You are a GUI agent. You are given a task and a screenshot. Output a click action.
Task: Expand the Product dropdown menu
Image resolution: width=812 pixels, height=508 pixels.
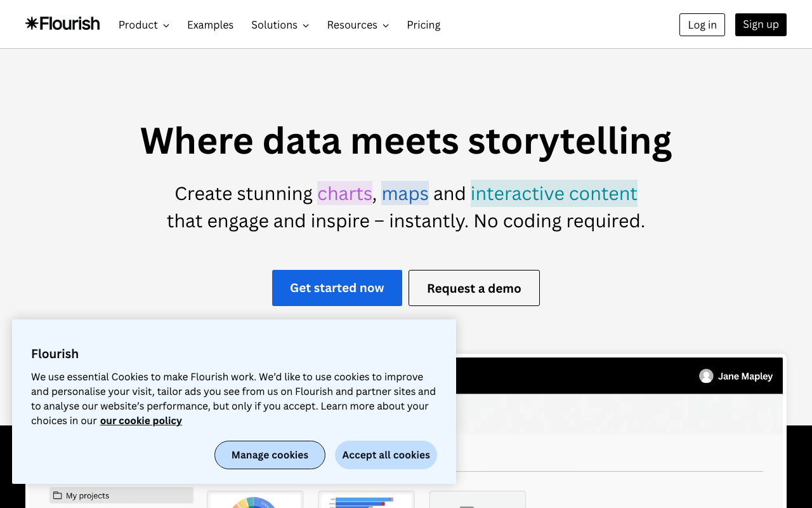coord(143,25)
